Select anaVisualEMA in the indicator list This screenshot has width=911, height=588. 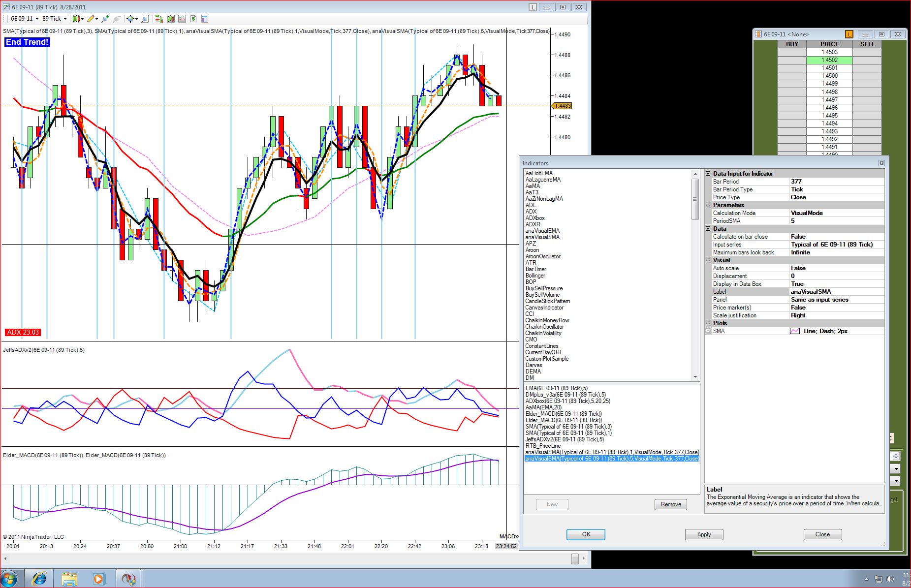click(x=542, y=231)
